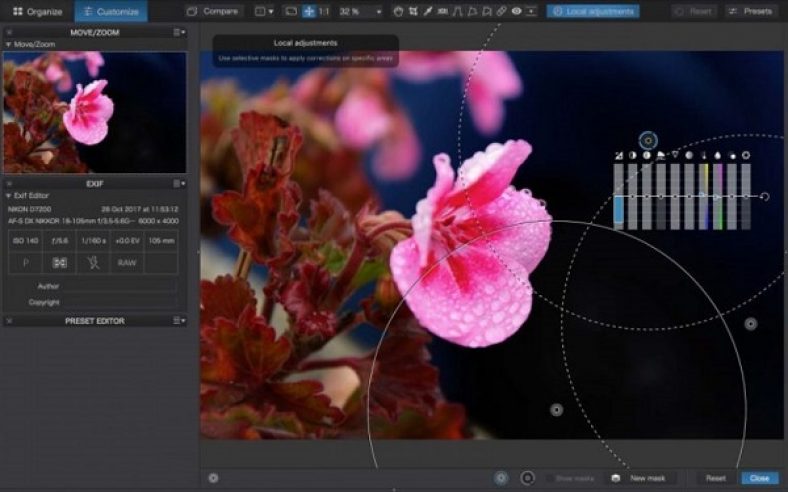Viewport: 788px width, 492px height.
Task: Pick the white balance eyedropper tool
Action: pyautogui.click(x=428, y=11)
